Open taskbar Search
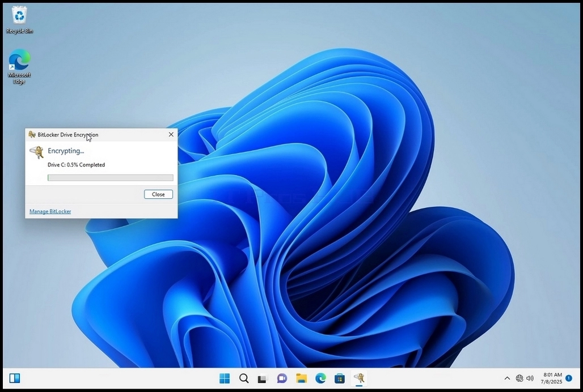 point(244,378)
